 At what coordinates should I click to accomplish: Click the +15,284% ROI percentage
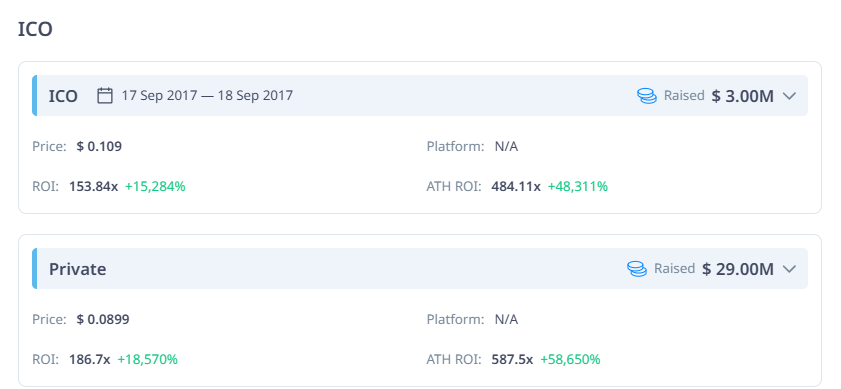pyautogui.click(x=155, y=187)
